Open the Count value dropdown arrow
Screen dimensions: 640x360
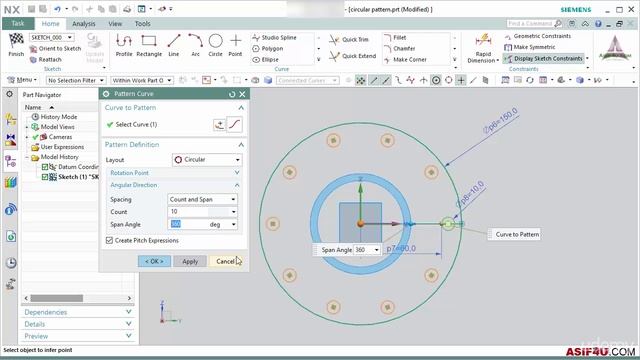tap(233, 212)
